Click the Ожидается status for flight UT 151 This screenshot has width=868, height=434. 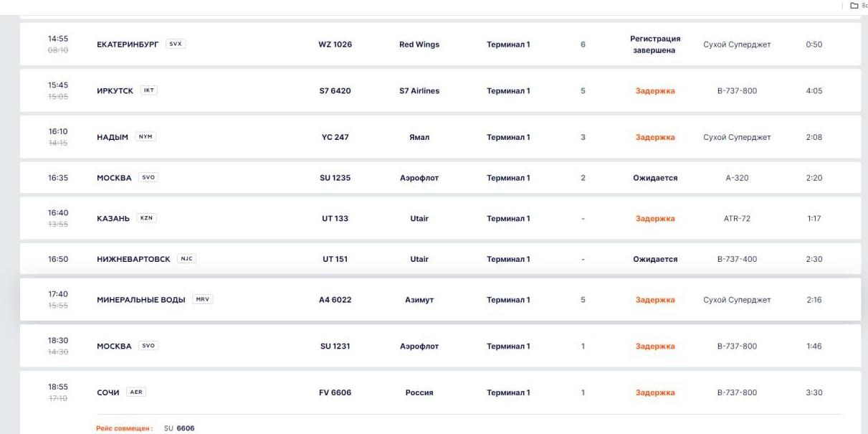click(x=654, y=260)
